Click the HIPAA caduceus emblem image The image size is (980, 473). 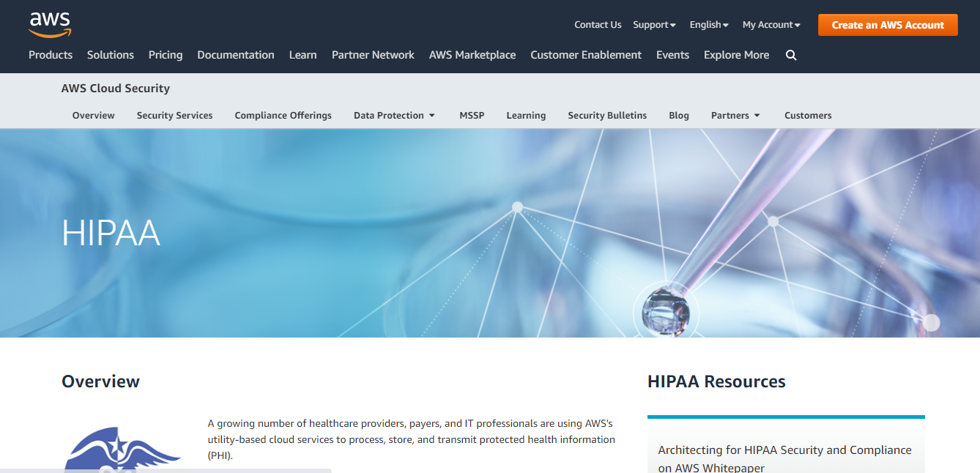tap(122, 449)
